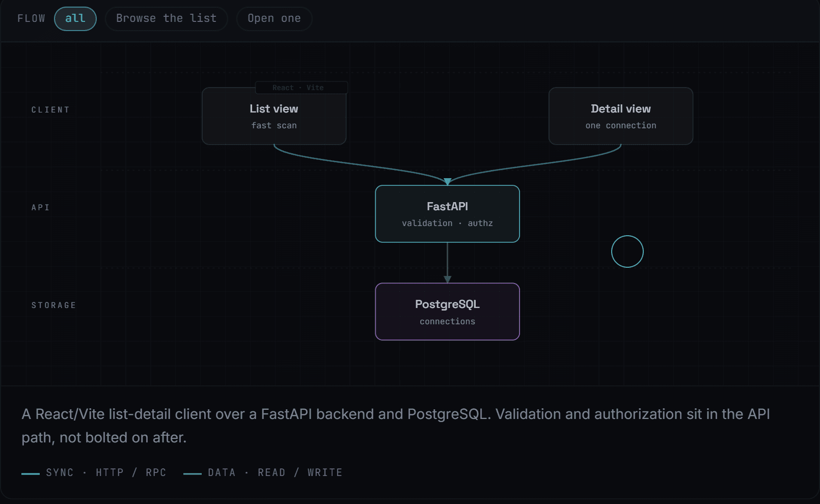Click the "SYNC · HTTP / RPC" legend entry
Screen dimensions: 820x504
94,473
